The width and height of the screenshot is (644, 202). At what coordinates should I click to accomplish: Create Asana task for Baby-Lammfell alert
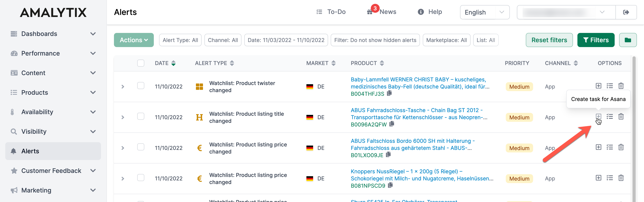pos(598,86)
